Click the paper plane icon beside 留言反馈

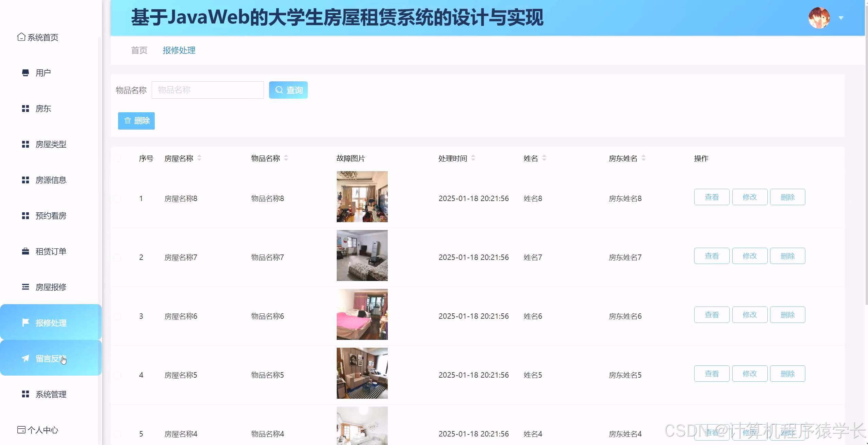26,358
